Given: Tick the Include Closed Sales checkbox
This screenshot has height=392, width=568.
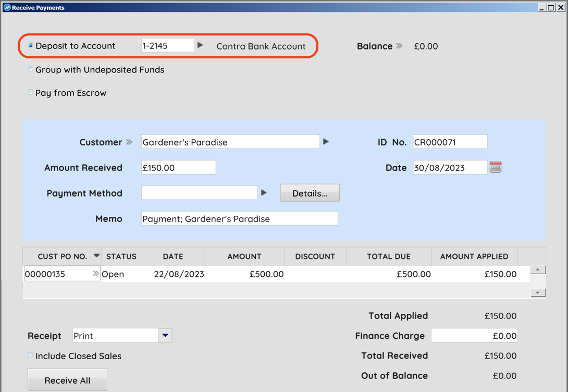Looking at the screenshot, I should tap(31, 356).
